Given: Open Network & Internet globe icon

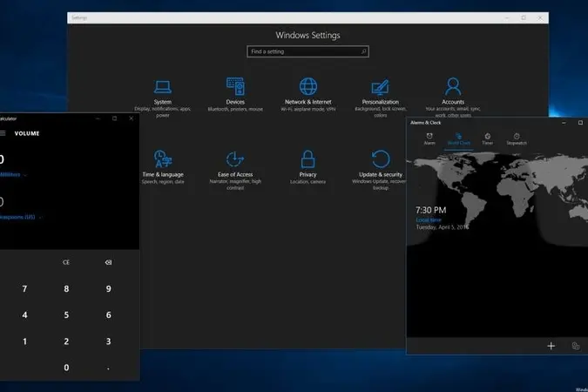Looking at the screenshot, I should 308,86.
